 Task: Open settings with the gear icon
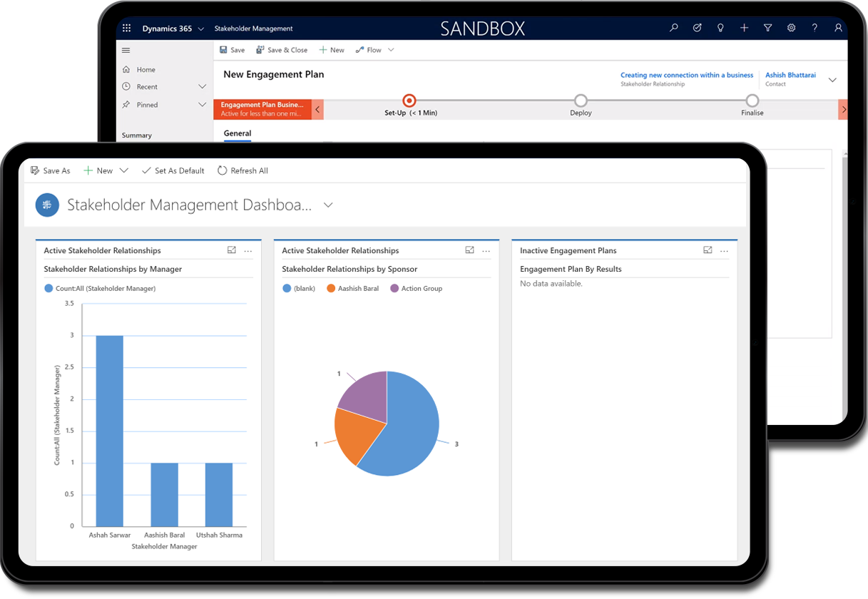[x=792, y=28]
